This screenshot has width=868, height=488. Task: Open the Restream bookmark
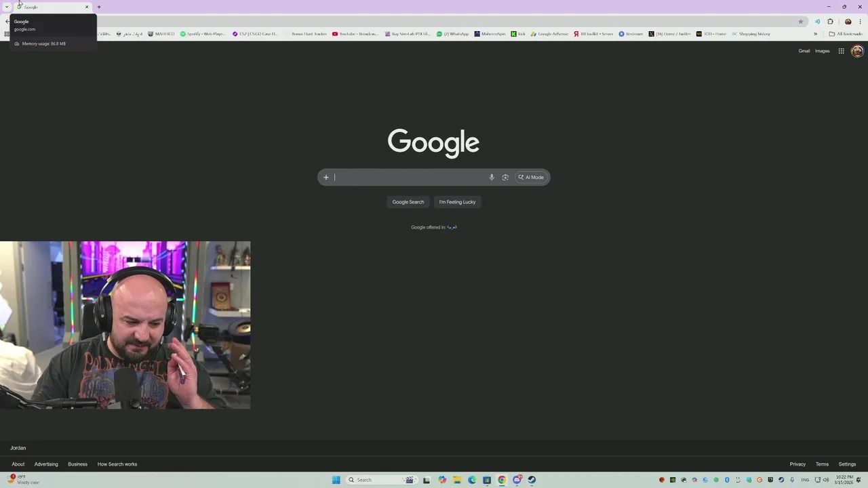click(631, 34)
